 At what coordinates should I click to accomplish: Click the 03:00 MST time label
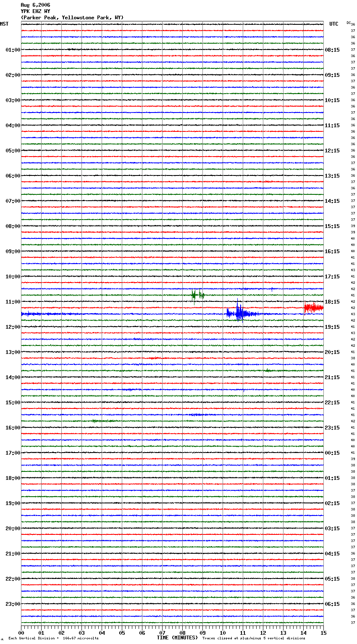13,100
